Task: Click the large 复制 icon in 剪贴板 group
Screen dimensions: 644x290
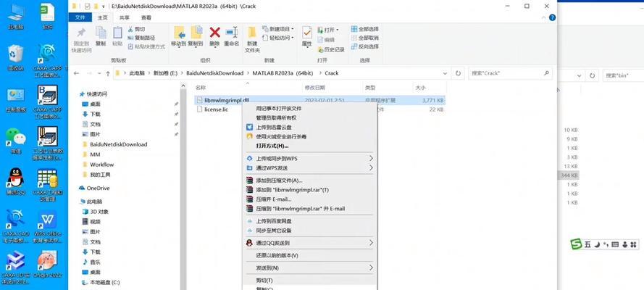Action: [101, 33]
